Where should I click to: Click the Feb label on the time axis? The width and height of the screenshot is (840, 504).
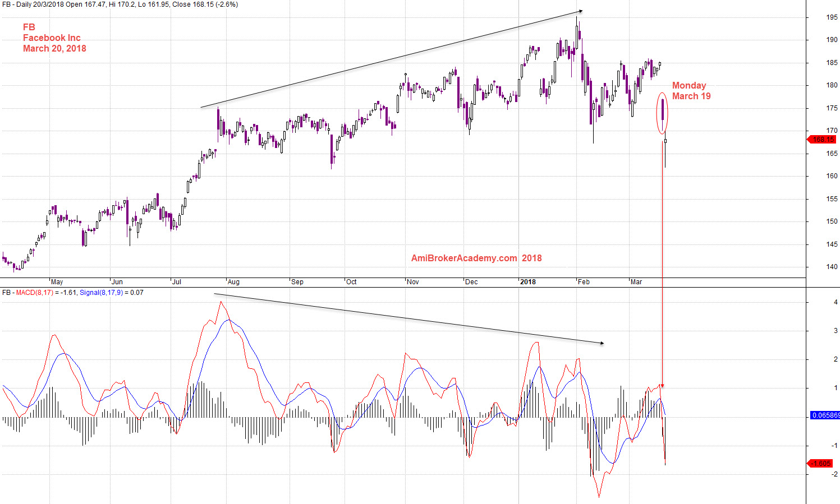point(584,282)
